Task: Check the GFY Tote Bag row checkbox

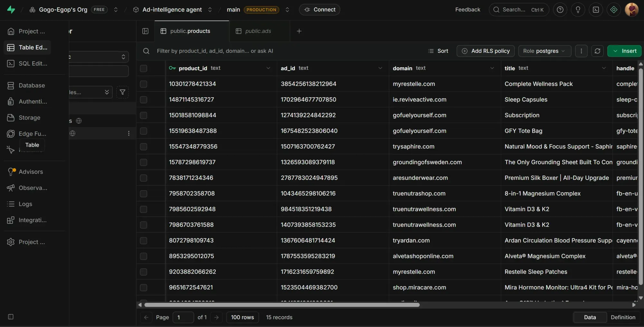Action: pos(144,131)
